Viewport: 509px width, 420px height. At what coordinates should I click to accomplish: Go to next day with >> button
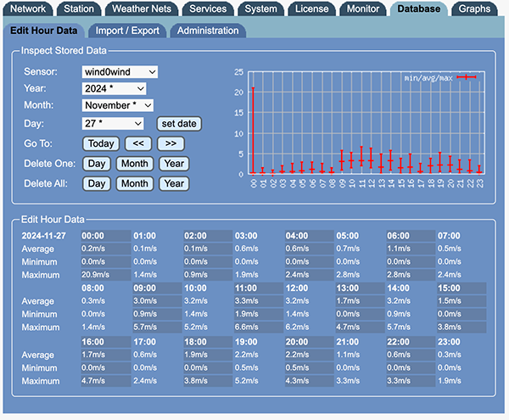pos(171,143)
